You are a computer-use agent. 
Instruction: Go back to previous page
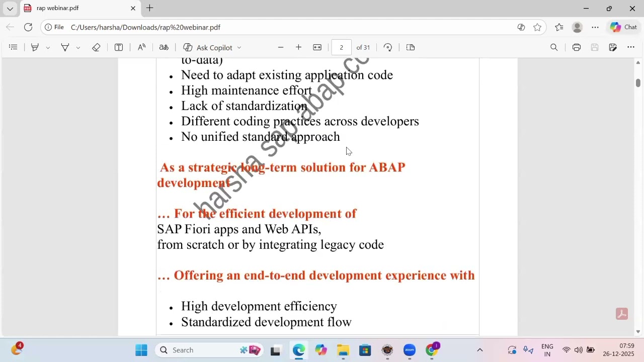[10, 27]
